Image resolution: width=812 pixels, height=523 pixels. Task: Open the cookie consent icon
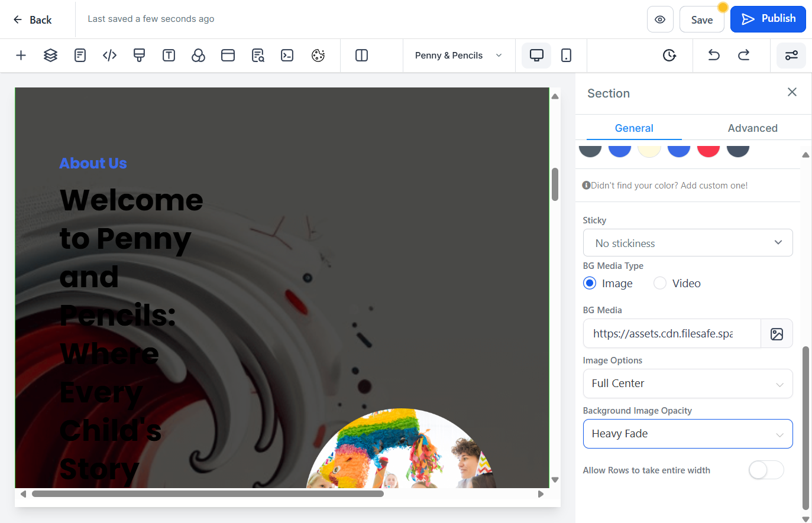click(318, 56)
